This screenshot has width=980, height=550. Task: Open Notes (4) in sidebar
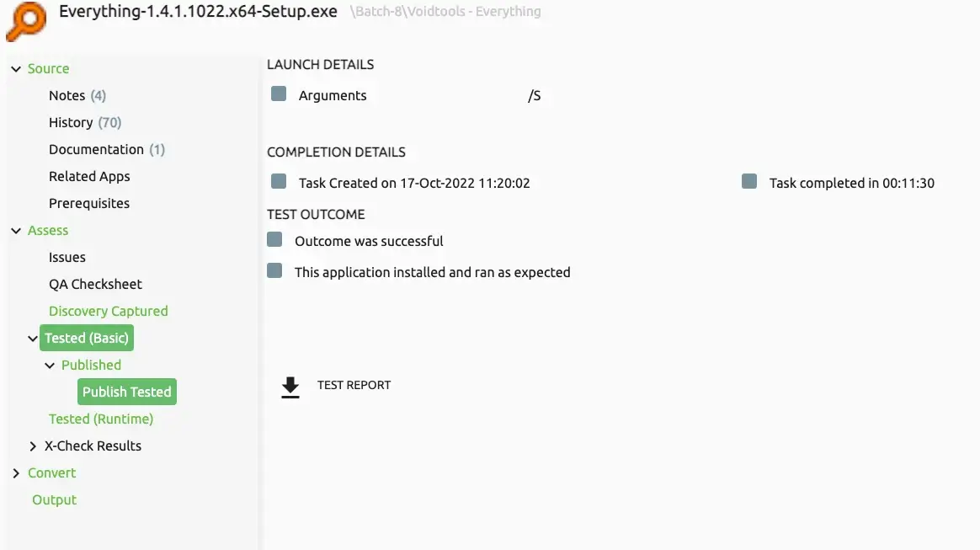coord(77,96)
